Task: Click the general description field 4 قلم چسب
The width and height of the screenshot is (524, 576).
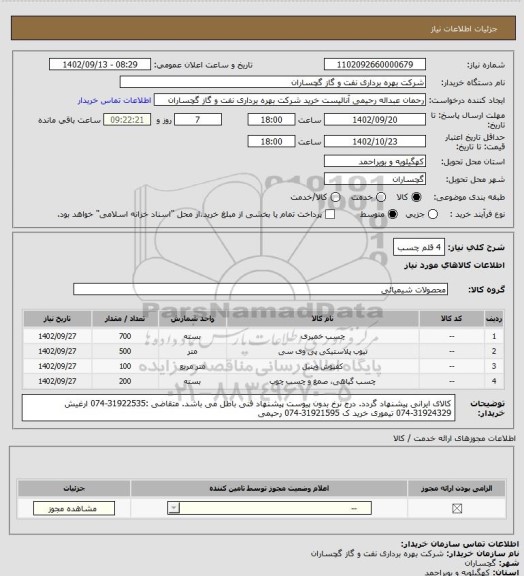Action: tap(419, 247)
